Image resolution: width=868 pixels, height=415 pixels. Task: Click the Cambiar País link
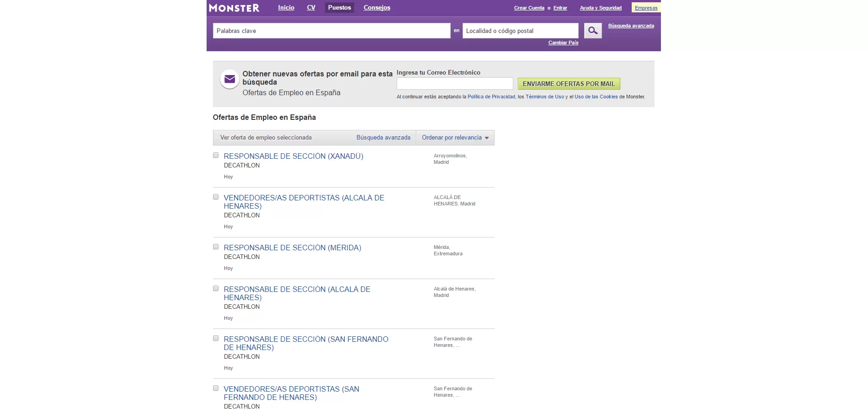click(563, 43)
